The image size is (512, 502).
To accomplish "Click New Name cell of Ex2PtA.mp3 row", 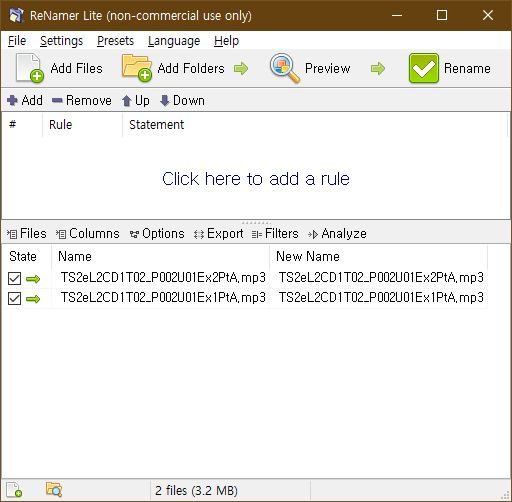I will 381,278.
